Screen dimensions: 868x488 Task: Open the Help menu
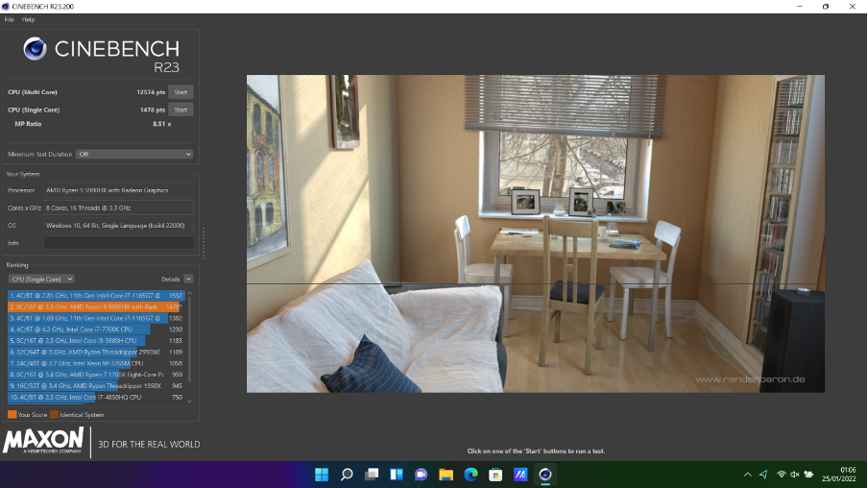pos(28,19)
